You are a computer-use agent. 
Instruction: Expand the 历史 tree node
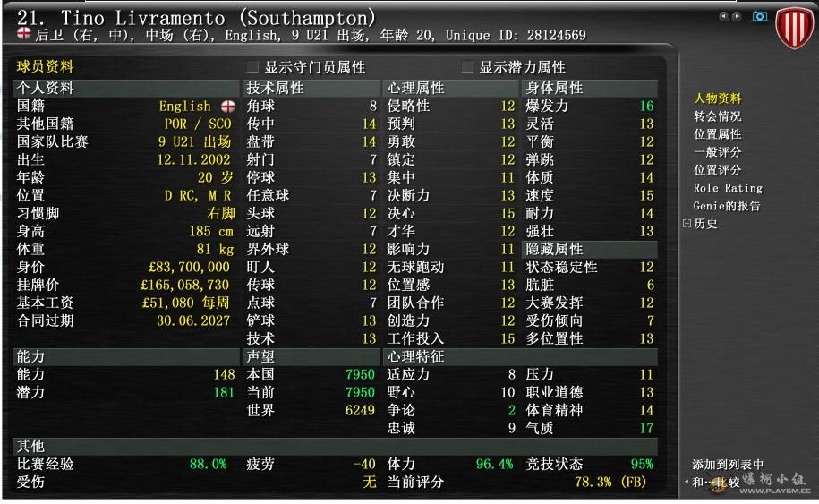(687, 224)
